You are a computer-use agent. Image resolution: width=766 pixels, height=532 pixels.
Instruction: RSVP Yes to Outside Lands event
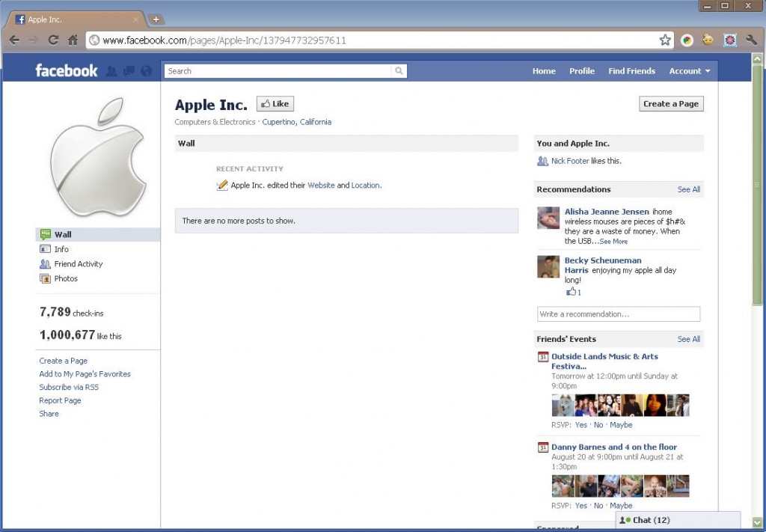(x=580, y=425)
